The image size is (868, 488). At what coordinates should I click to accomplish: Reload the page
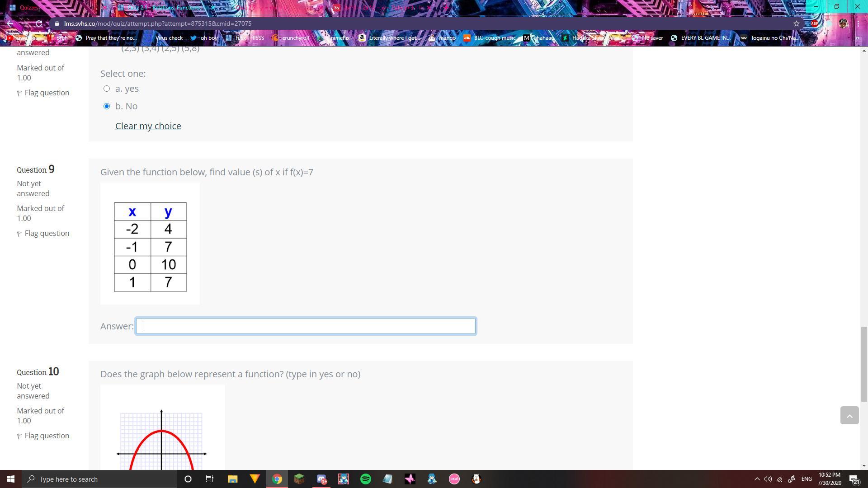click(39, 23)
